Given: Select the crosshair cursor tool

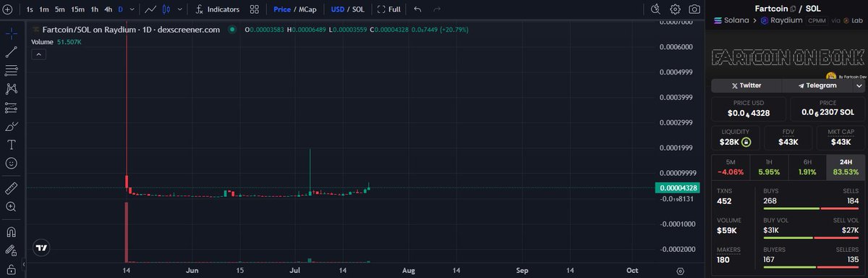Looking at the screenshot, I should [x=12, y=33].
